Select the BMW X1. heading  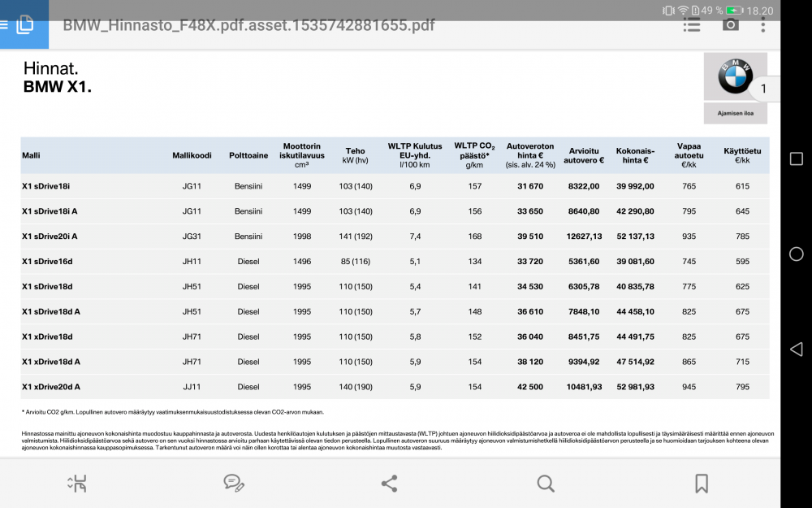[x=58, y=87]
